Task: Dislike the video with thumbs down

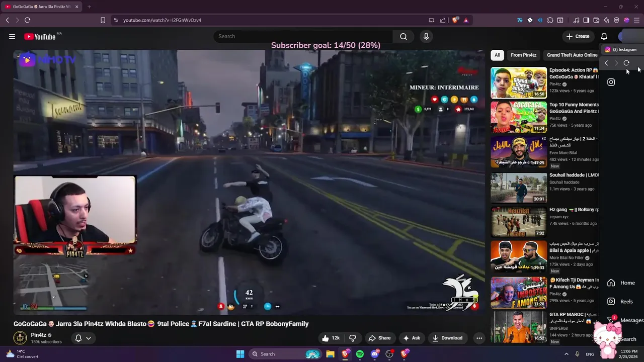Action: coord(353,338)
